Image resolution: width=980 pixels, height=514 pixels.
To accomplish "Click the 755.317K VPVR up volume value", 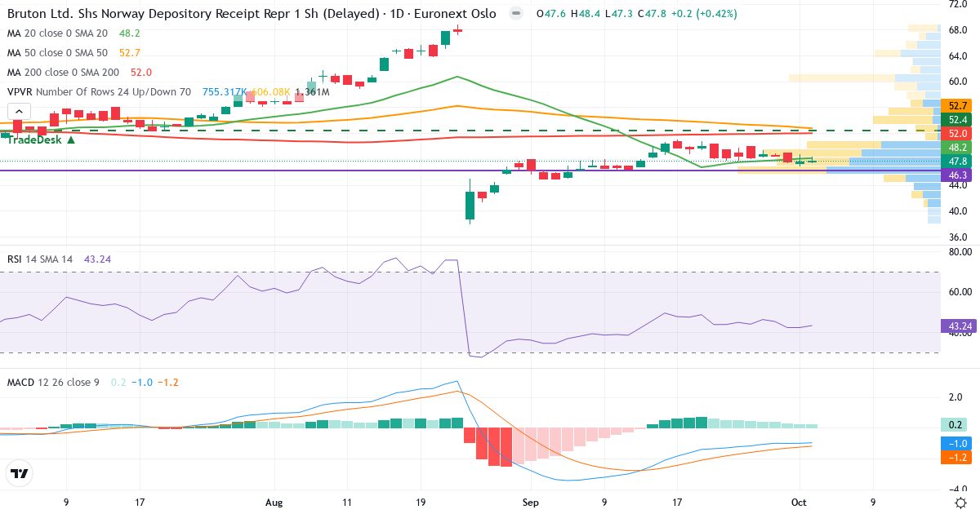I will pos(225,92).
